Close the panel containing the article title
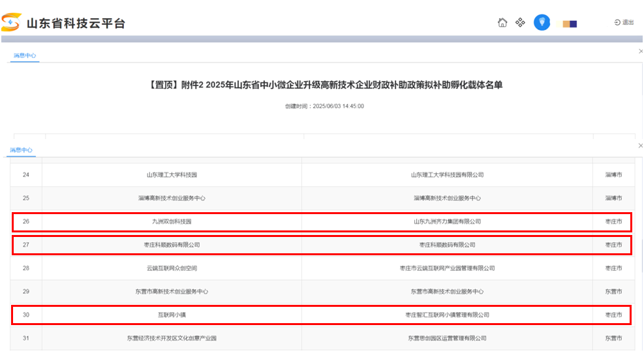The width and height of the screenshot is (644, 361). (x=640, y=51)
